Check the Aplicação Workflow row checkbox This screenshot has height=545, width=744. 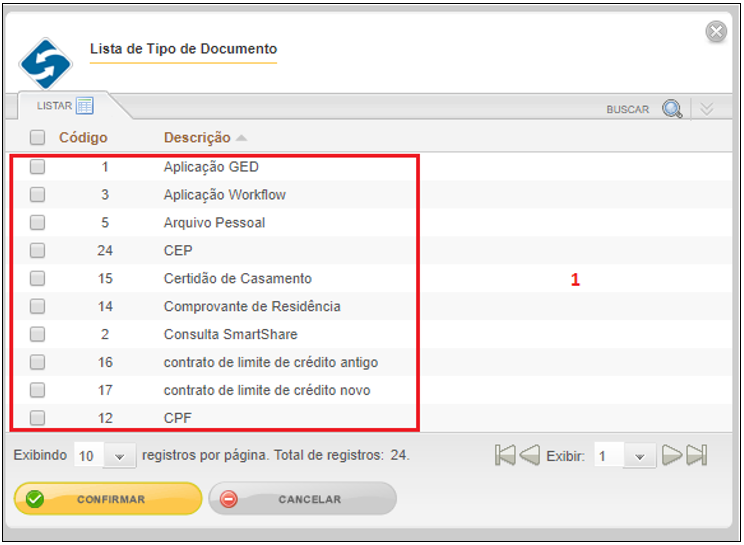pos(37,194)
